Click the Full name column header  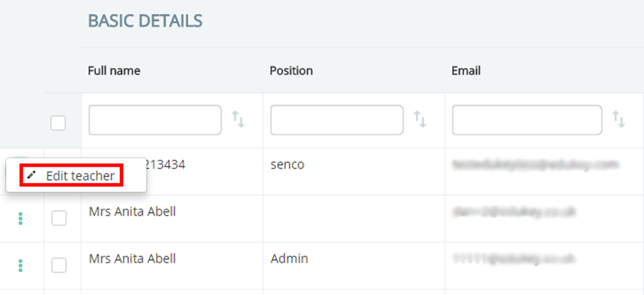(x=114, y=71)
